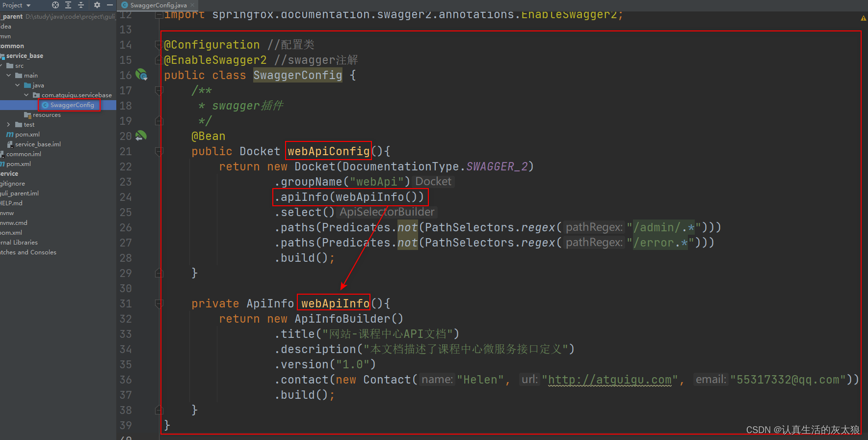This screenshot has width=868, height=440.
Task: Select HELP.md file in tree
Action: tap(11, 203)
